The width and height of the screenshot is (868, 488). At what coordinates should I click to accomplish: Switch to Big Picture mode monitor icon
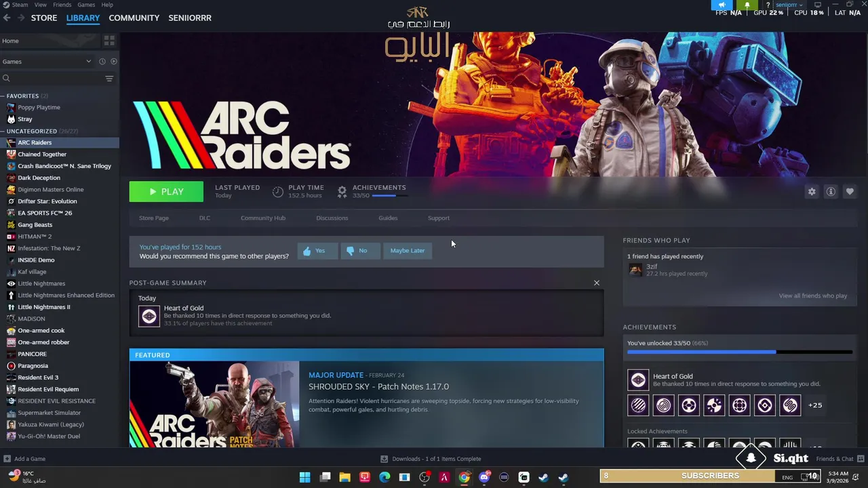(x=818, y=5)
